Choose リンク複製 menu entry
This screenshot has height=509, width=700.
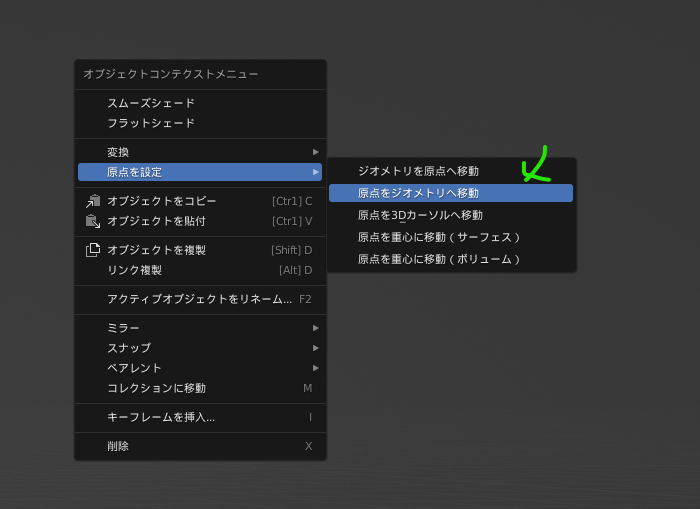tap(200, 270)
